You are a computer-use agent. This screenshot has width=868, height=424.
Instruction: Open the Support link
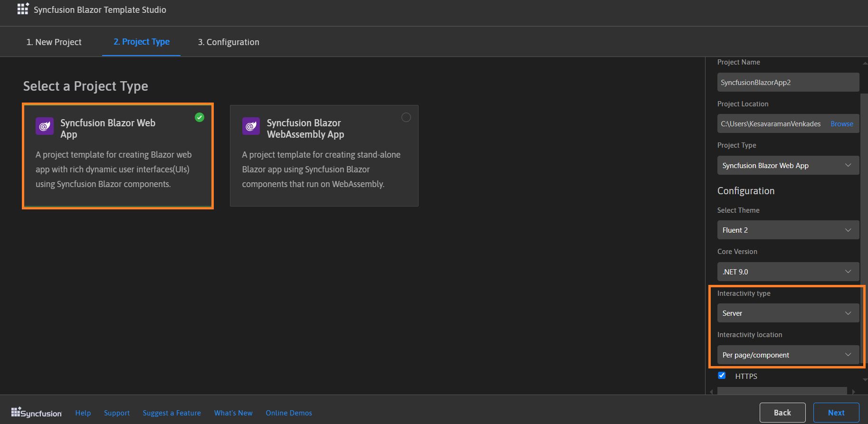tap(117, 413)
